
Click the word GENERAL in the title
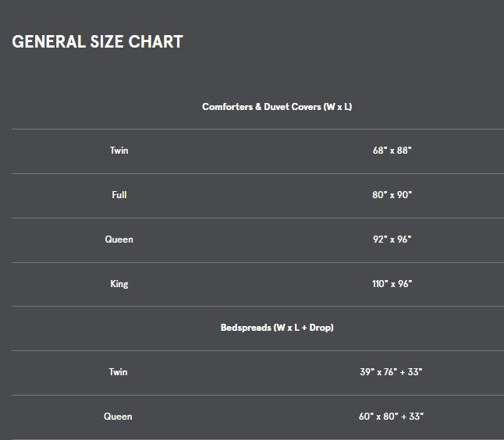point(49,42)
